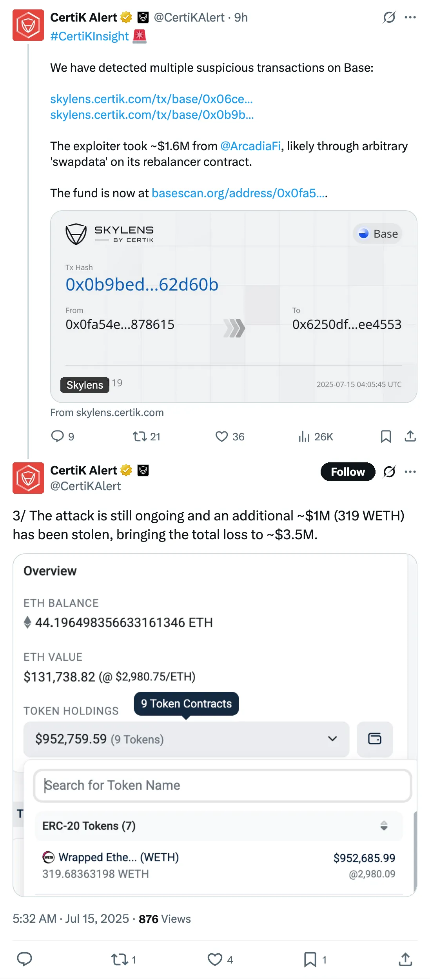Viewport: 430px width, 980px height.
Task: Share the first tweet
Action: [x=410, y=436]
